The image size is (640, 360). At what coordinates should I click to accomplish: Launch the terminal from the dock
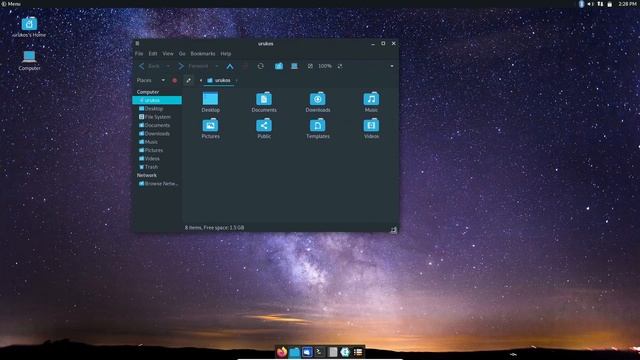point(320,352)
